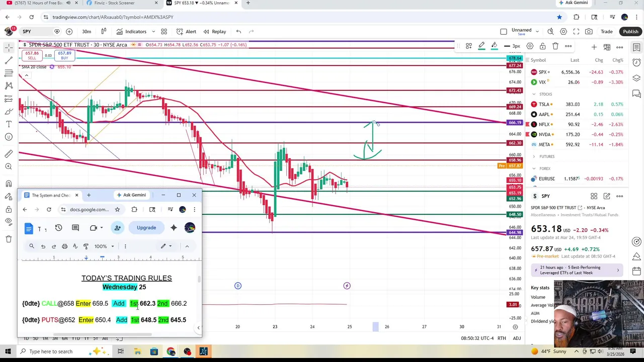This screenshot has width=644, height=362.
Task: Open the quick search lightning icon
Action: (x=550, y=32)
